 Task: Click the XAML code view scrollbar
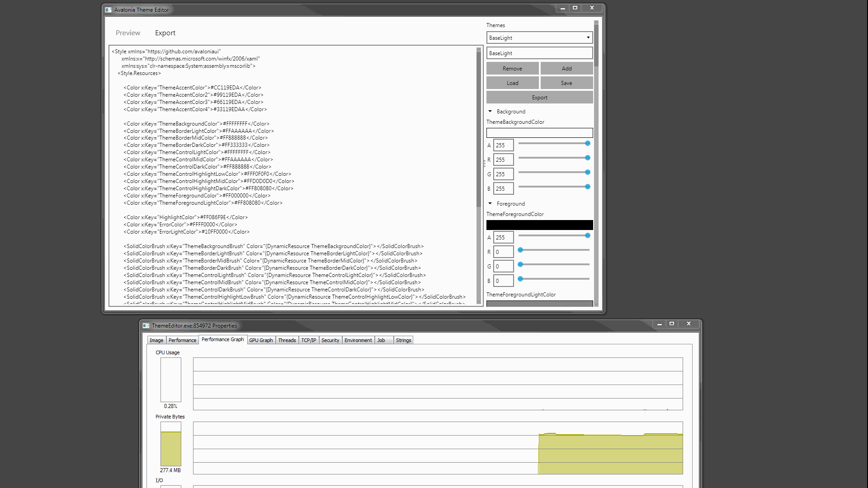click(479, 176)
